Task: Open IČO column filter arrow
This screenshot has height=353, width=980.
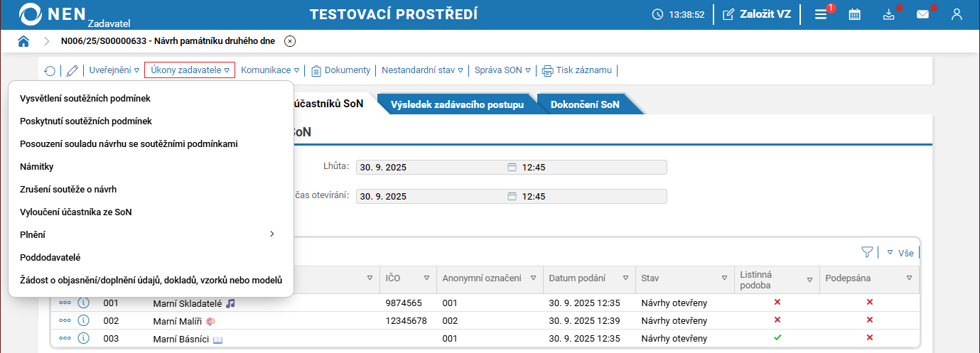Action: tap(426, 278)
